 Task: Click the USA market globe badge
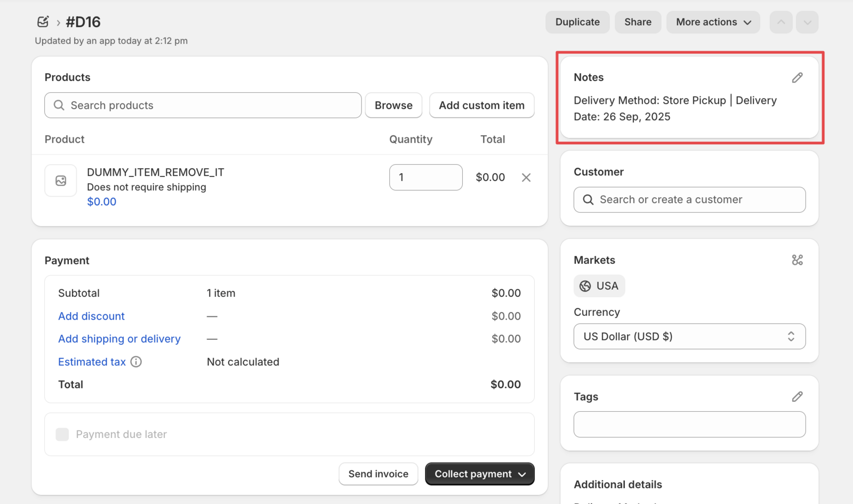coord(599,286)
